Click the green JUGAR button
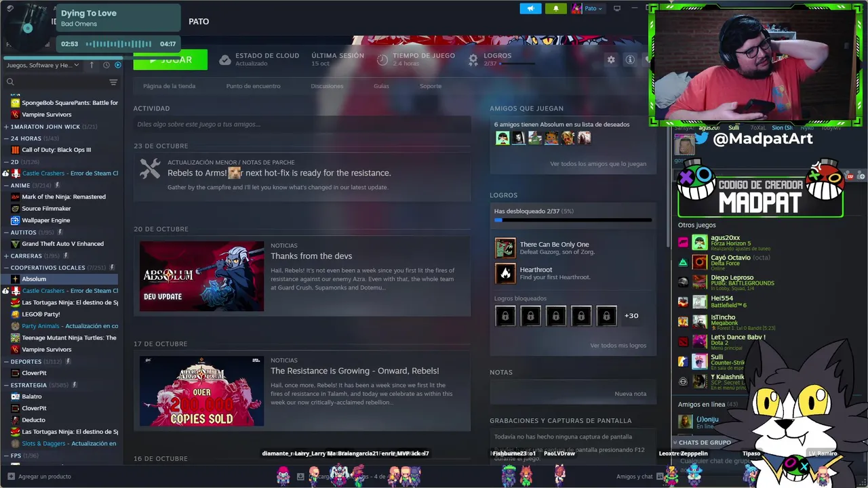868x488 pixels. pos(170,61)
